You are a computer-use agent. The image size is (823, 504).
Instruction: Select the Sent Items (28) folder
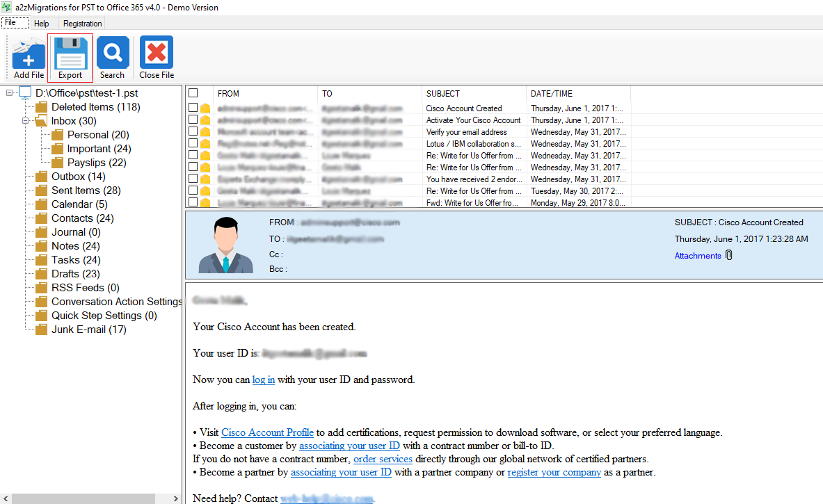coord(86,190)
